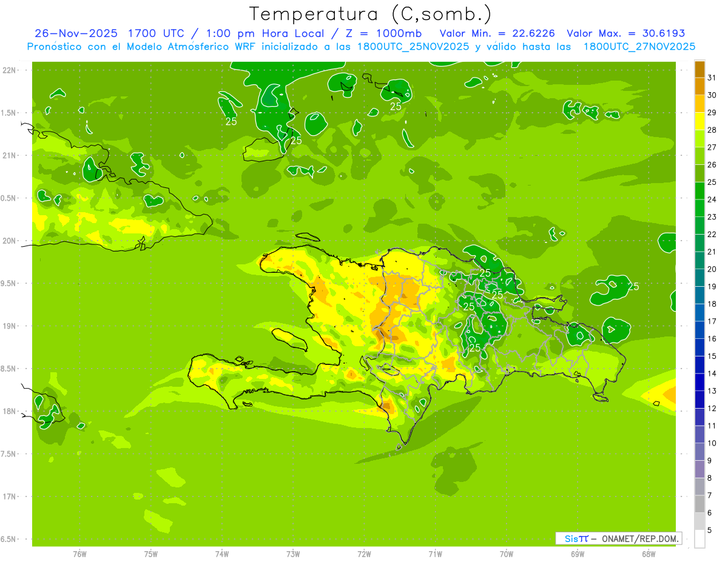Viewport: 728px width, 562px height.
Task: Click the legend value 28
Action: [712, 130]
